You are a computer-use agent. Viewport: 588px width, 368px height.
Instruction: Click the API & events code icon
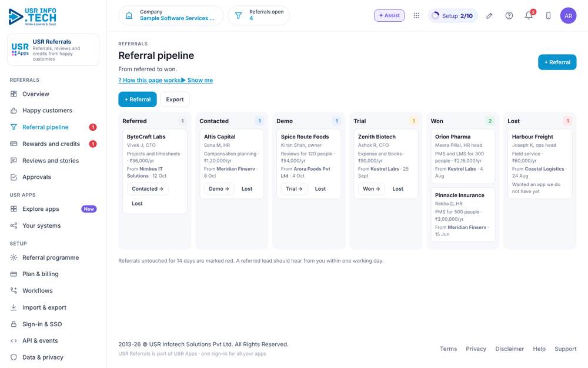[14, 340]
